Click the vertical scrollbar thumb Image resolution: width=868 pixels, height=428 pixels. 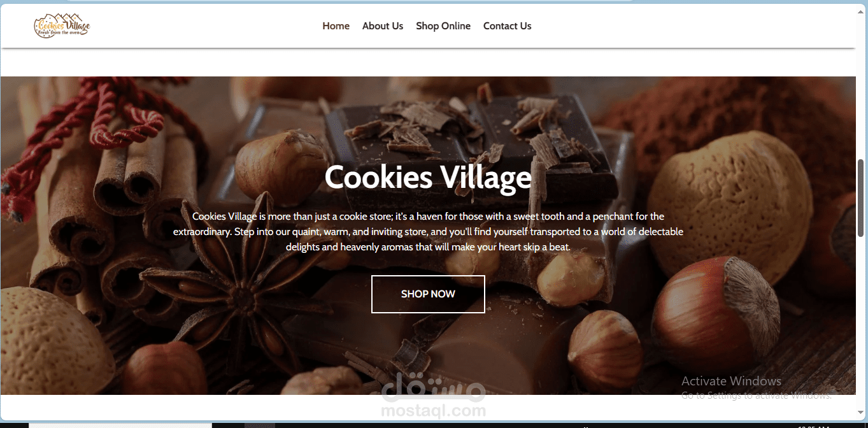[862, 197]
